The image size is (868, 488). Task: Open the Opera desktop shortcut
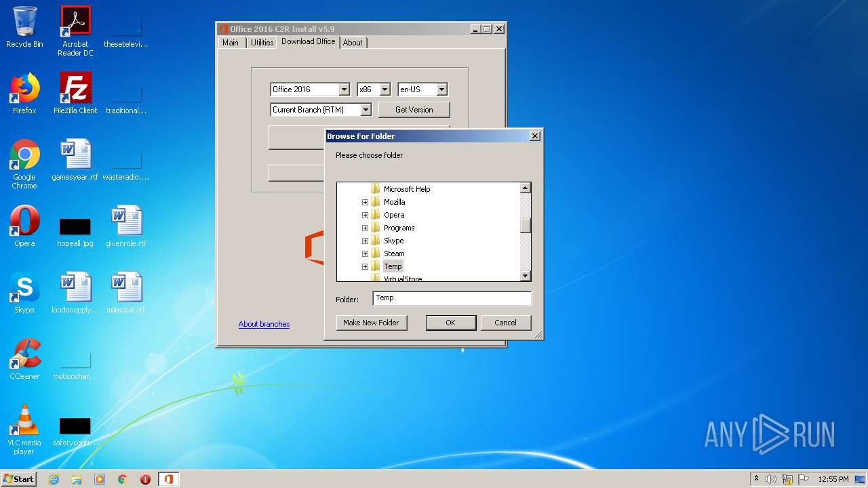[x=24, y=226]
